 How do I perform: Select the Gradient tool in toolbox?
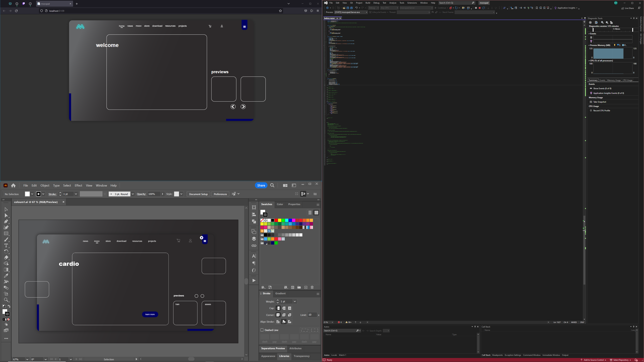6,270
